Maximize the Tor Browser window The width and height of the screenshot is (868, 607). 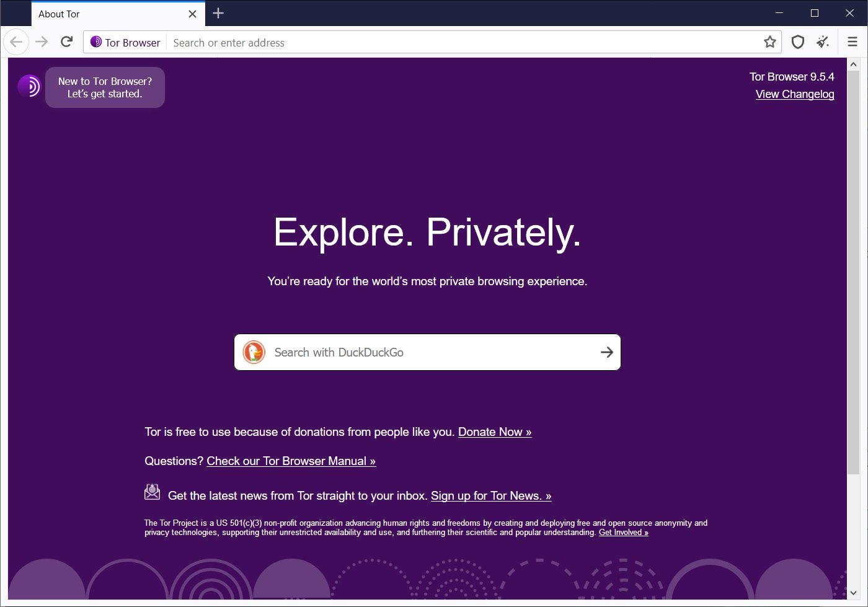[815, 13]
